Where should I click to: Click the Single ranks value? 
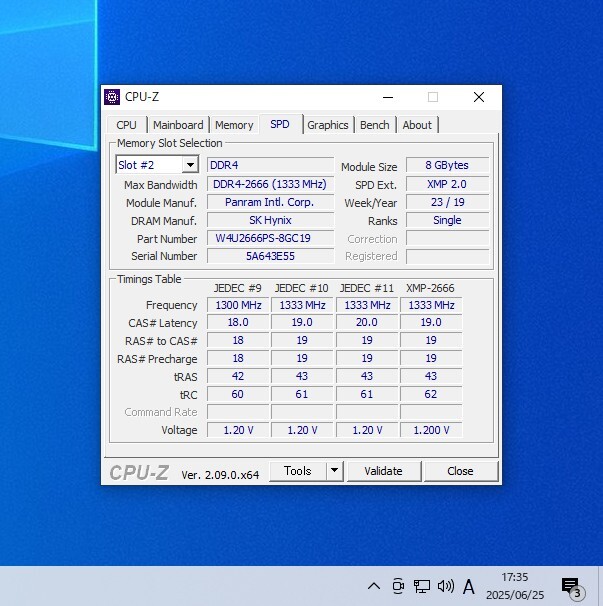tap(447, 220)
